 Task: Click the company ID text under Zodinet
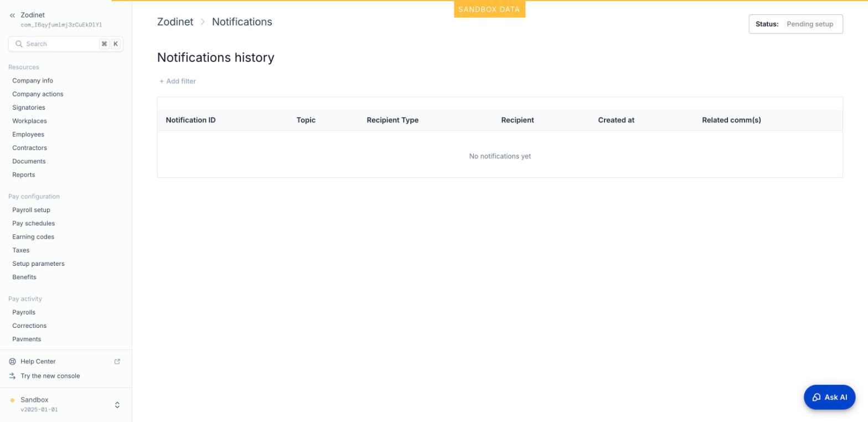point(61,25)
